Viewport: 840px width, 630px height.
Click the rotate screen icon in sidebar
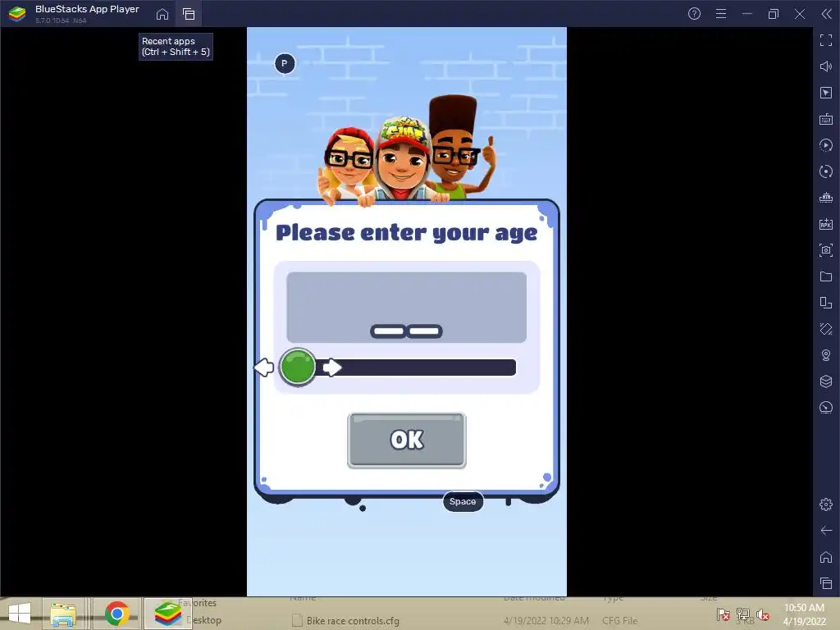(826, 303)
